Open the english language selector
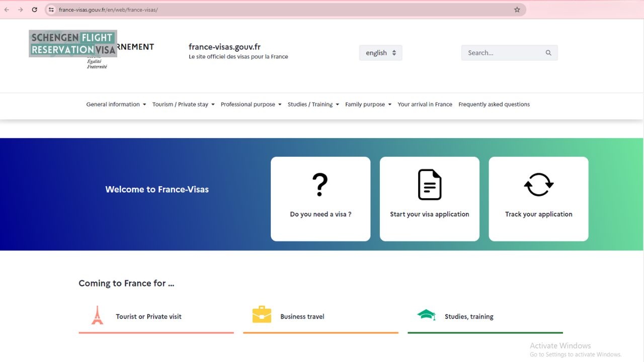The height and width of the screenshot is (362, 644). [x=380, y=53]
